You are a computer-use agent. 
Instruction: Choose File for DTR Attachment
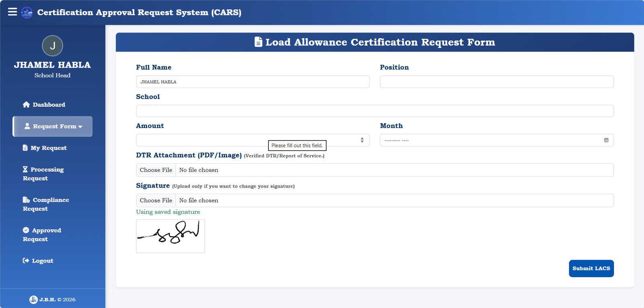156,170
